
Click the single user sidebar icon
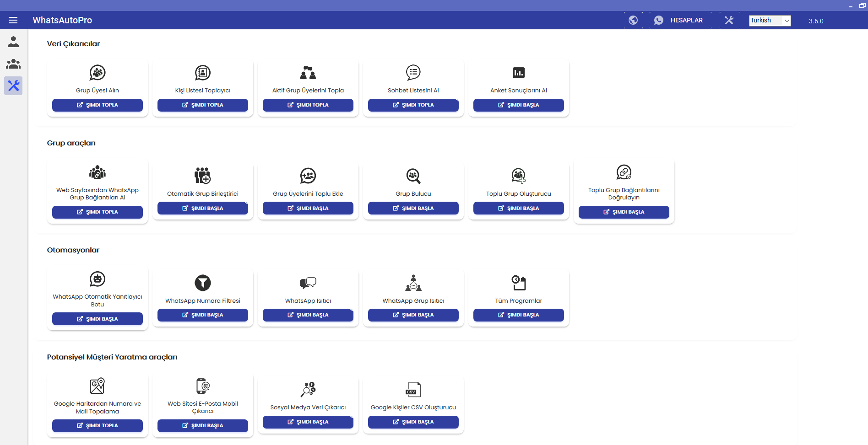click(x=13, y=42)
